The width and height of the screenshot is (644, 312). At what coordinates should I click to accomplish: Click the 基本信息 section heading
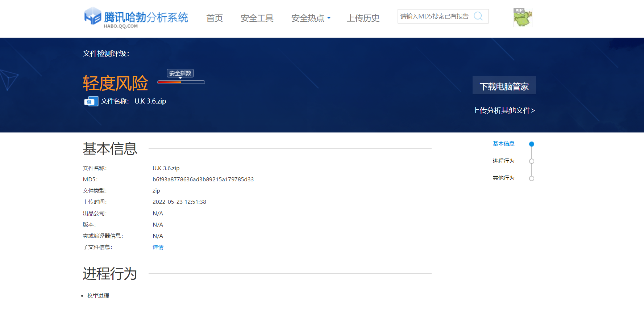(x=110, y=149)
